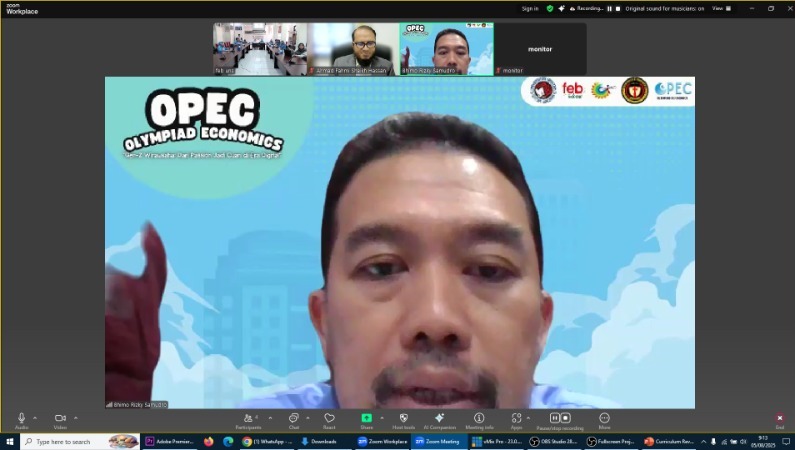Toggle Original sound for musicians
The width and height of the screenshot is (795, 450).
pyautogui.click(x=664, y=9)
